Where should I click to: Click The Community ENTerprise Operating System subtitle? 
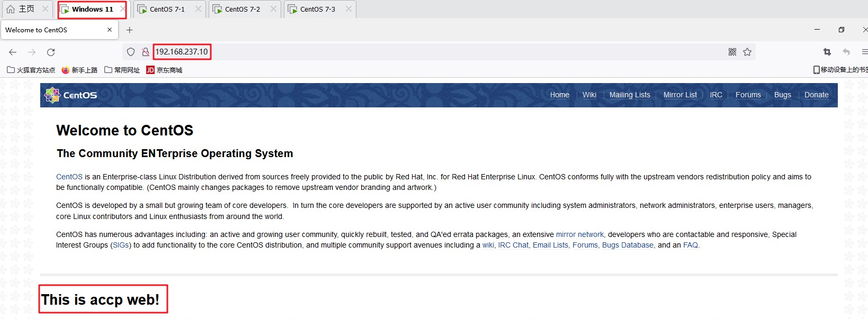tap(175, 153)
